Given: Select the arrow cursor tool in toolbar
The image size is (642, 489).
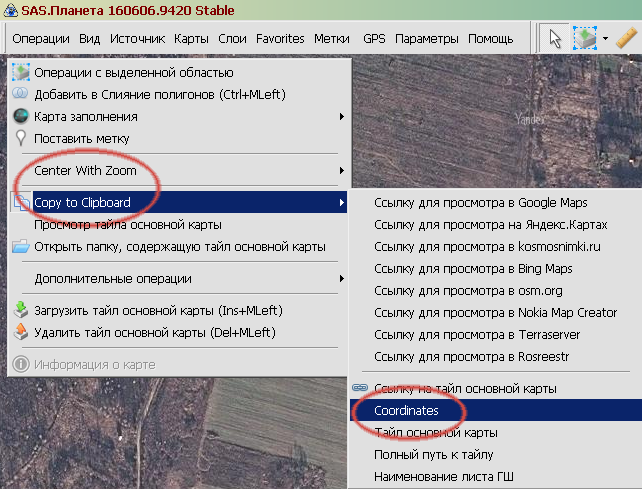Looking at the screenshot, I should 555,39.
